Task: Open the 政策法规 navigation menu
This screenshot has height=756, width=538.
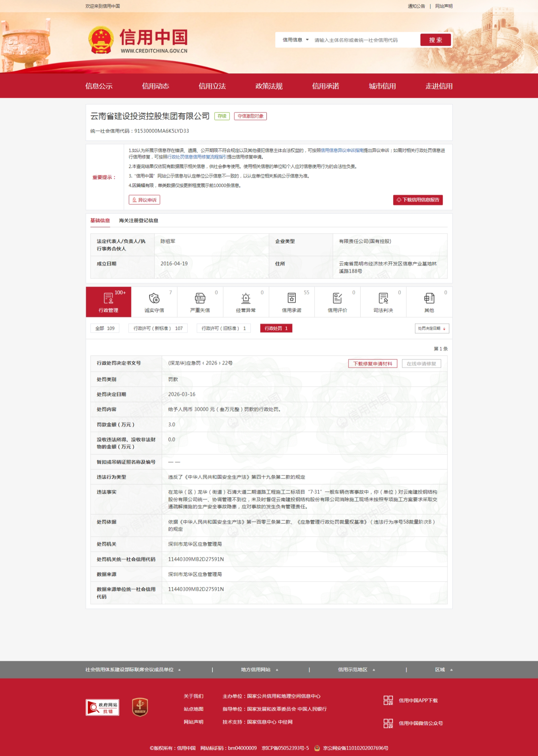Action: click(x=269, y=86)
